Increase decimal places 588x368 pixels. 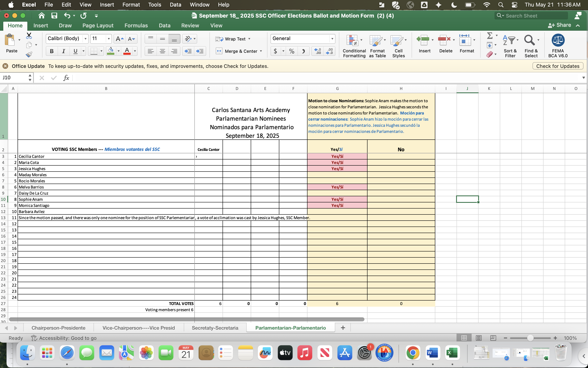[317, 51]
